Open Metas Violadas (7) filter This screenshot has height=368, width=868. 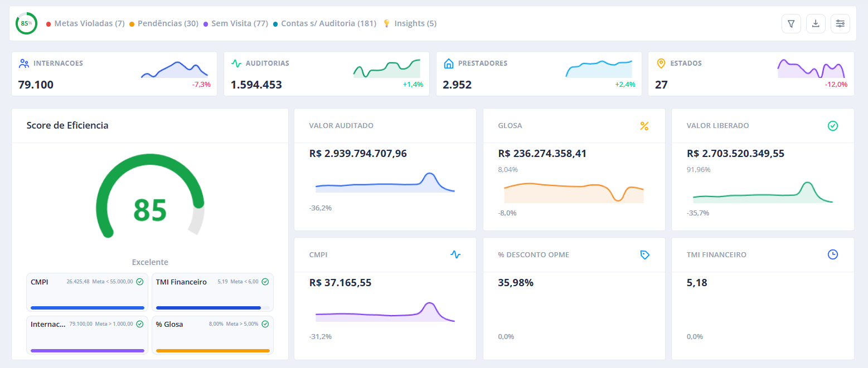[85, 23]
